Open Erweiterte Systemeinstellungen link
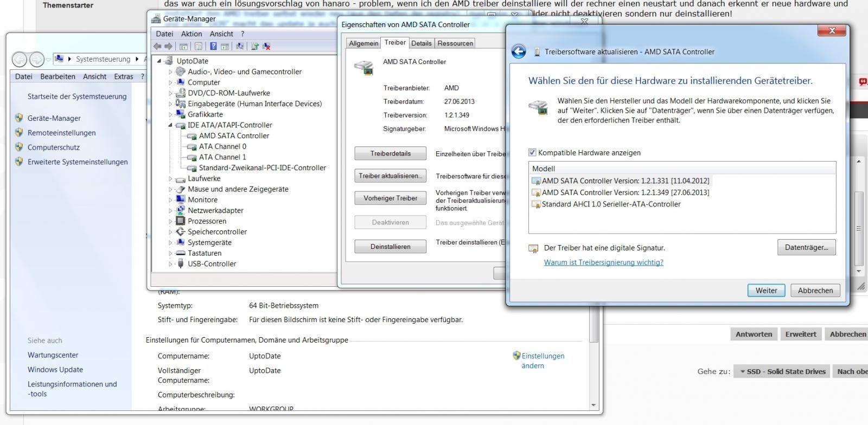The image size is (868, 425). [x=78, y=162]
